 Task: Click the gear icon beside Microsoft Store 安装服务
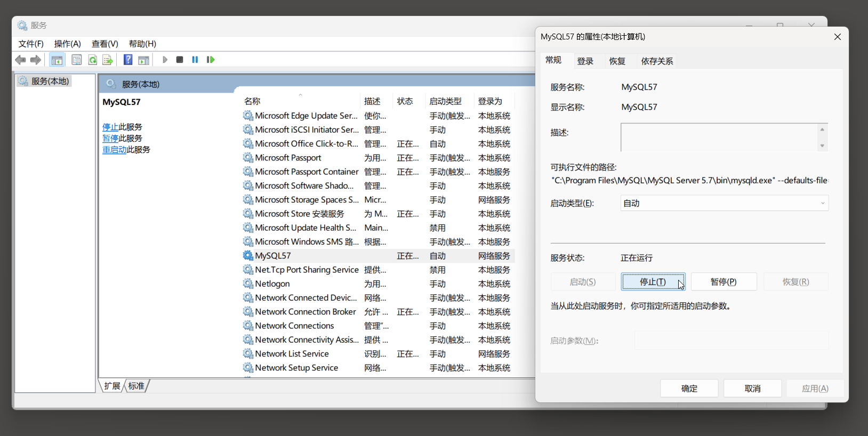coord(248,214)
